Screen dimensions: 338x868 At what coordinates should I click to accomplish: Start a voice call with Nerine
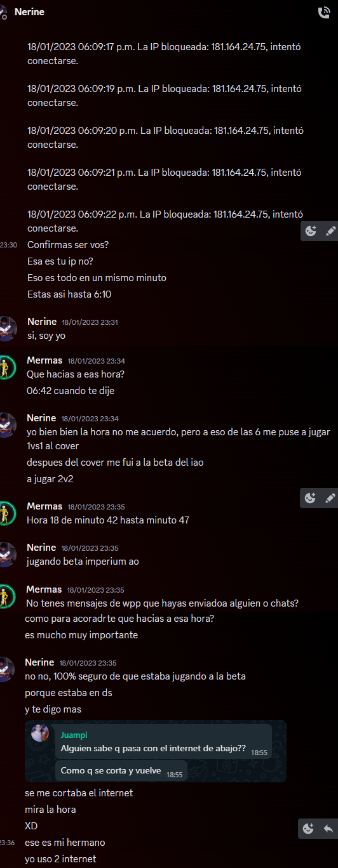[x=323, y=12]
